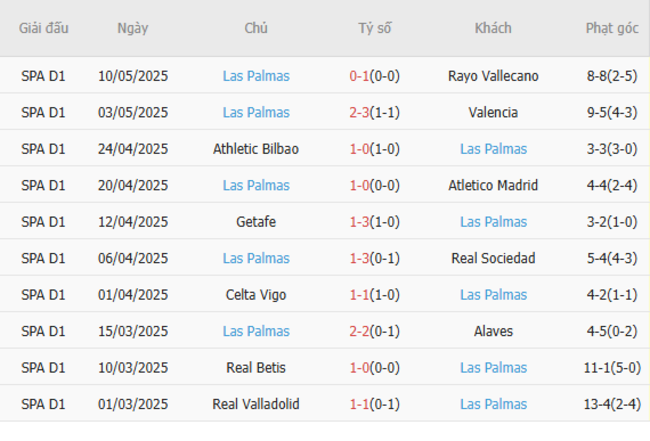Open Rayo Vallecano team link
This screenshot has height=441, width=650.
(493, 76)
